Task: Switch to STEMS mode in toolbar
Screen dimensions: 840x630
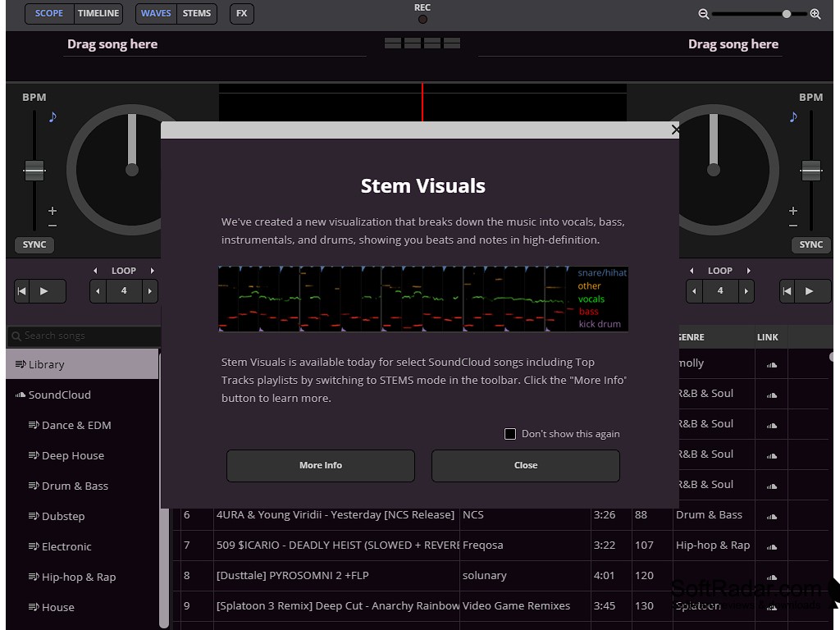Action: [197, 13]
